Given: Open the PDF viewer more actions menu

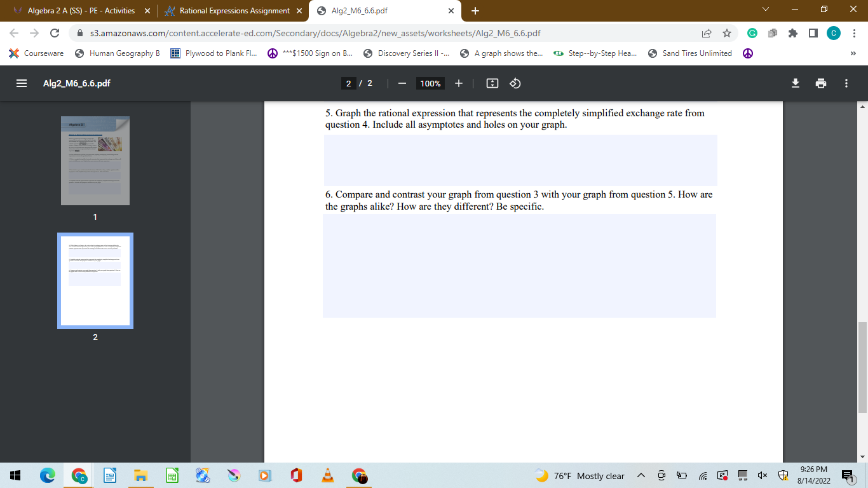Looking at the screenshot, I should tap(846, 83).
